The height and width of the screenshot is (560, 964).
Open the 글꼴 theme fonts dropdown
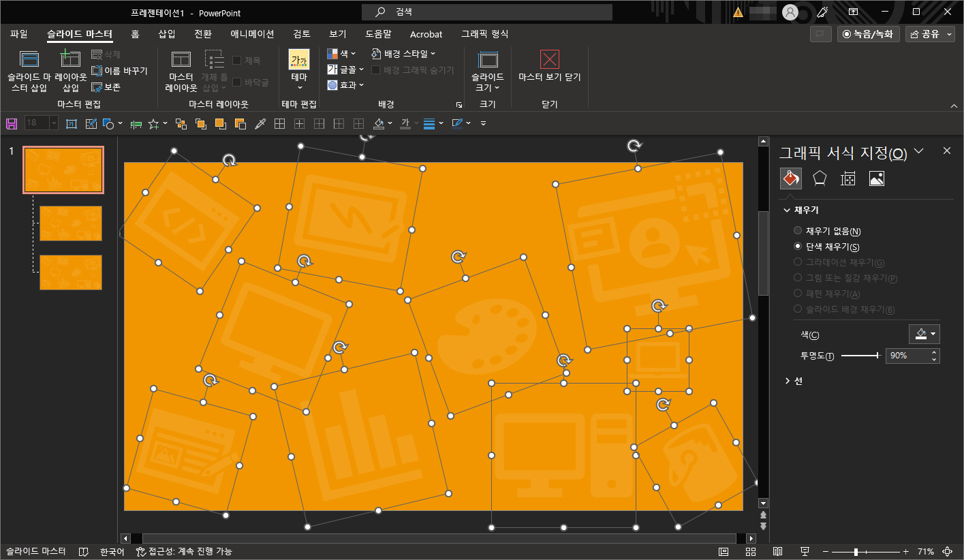(345, 69)
